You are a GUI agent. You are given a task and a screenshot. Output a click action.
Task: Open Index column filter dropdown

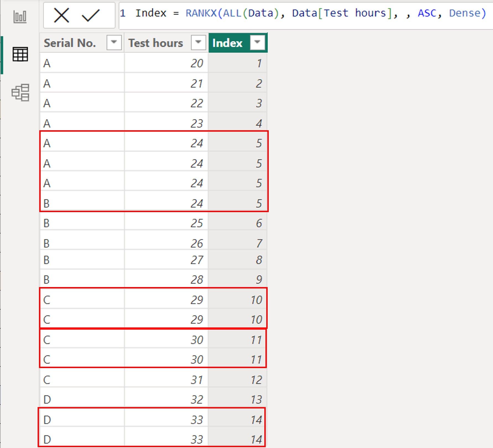point(257,43)
